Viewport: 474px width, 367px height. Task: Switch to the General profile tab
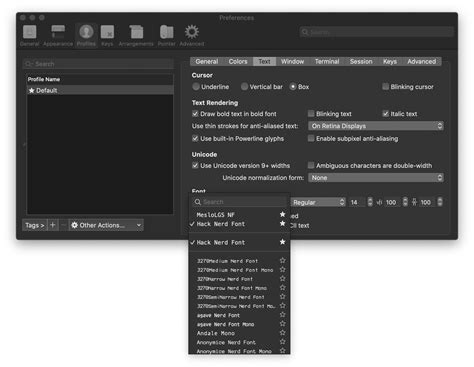coord(207,61)
